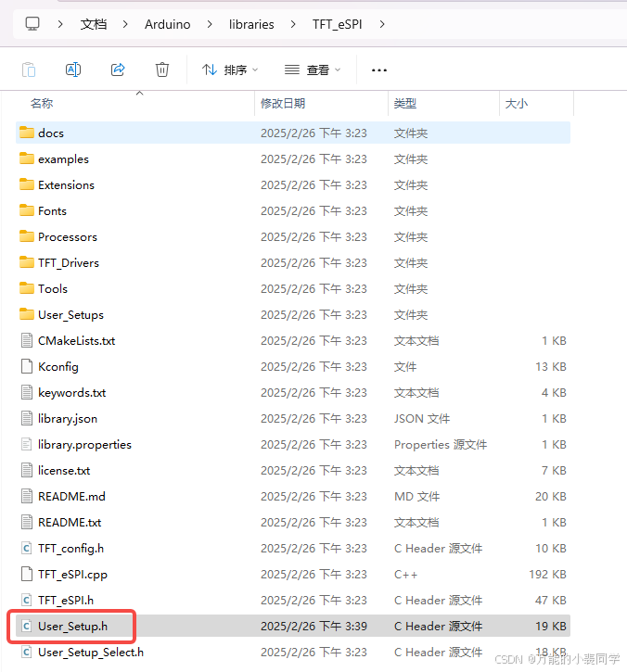Select the docs folder icon

click(x=27, y=133)
